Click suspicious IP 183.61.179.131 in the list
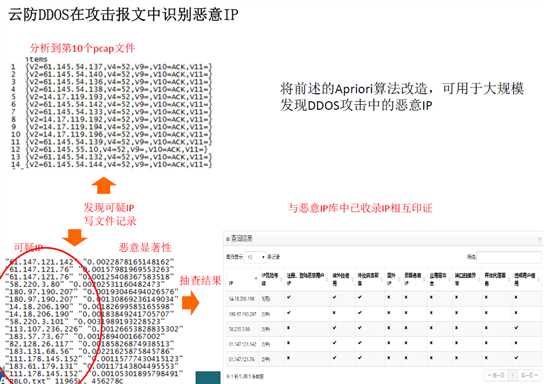The width and height of the screenshot is (544, 384). (x=41, y=366)
